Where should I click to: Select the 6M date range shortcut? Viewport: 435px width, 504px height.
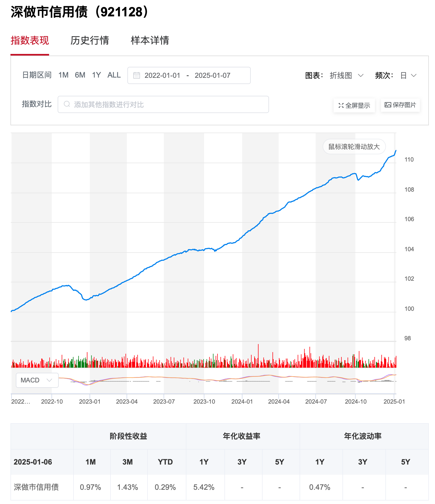pyautogui.click(x=80, y=75)
